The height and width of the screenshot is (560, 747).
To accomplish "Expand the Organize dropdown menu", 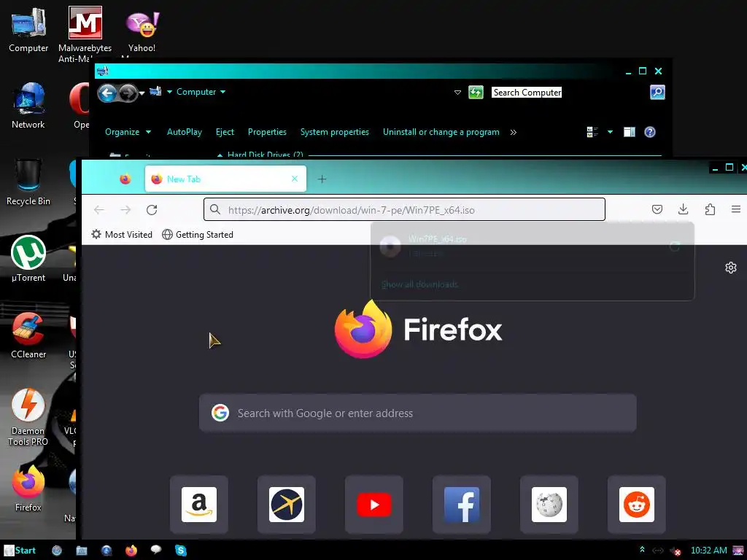I will [x=128, y=132].
